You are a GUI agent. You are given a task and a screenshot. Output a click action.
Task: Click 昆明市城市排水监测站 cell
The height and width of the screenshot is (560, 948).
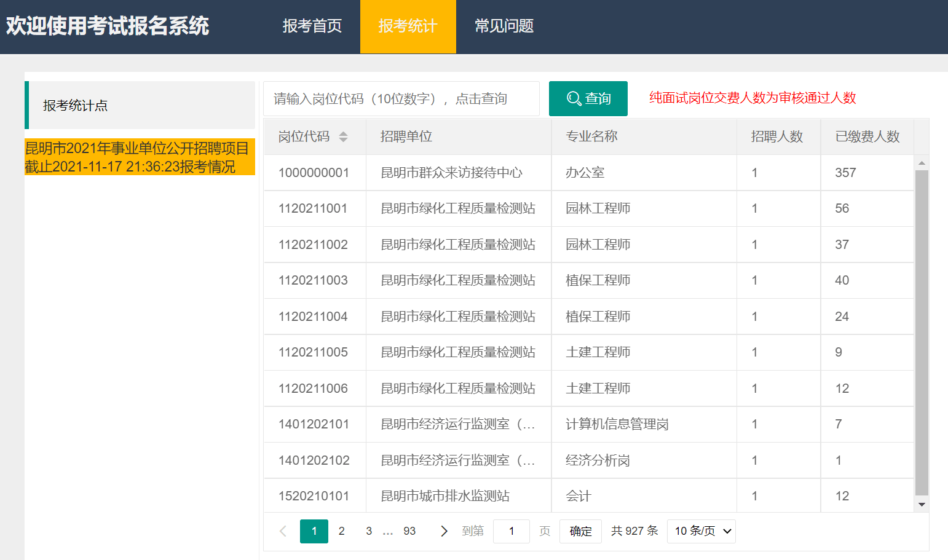pyautogui.click(x=459, y=496)
